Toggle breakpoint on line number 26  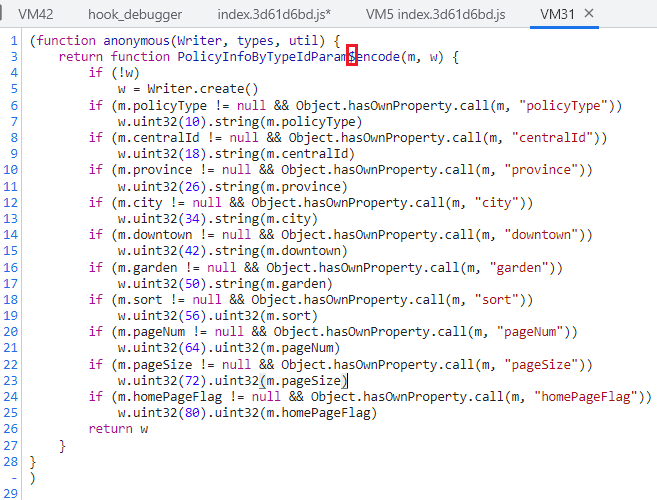click(10, 429)
